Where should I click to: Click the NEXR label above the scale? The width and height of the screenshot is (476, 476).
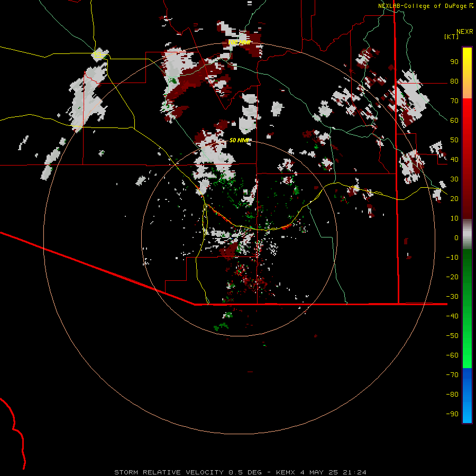tap(465, 32)
